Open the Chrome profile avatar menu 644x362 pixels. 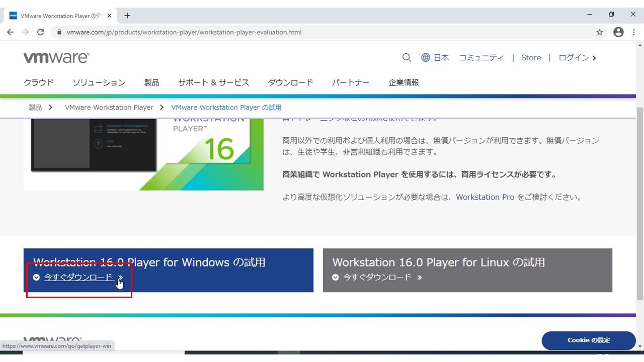click(x=618, y=32)
